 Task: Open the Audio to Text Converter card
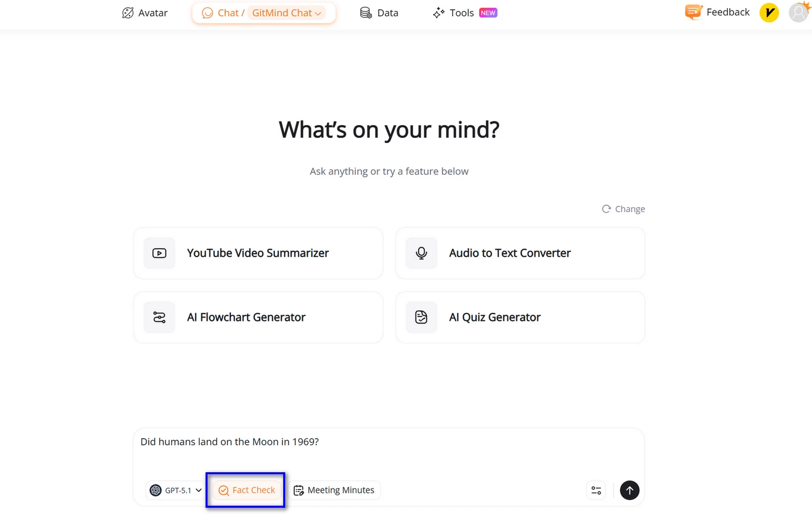[520, 253]
